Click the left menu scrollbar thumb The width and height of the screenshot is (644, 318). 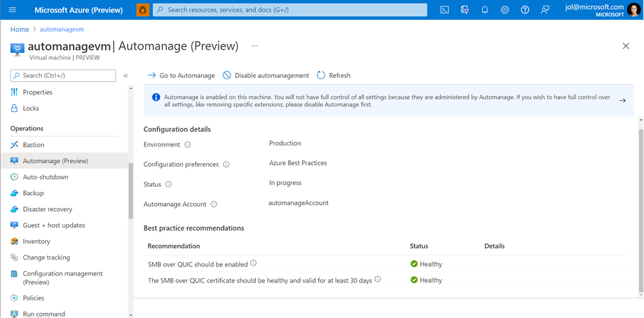(x=131, y=191)
